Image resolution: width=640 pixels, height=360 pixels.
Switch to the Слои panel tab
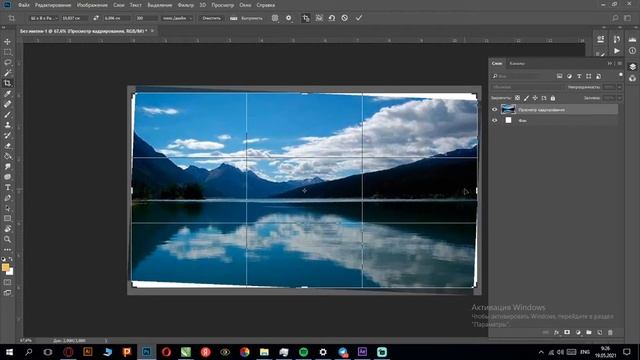coord(497,63)
